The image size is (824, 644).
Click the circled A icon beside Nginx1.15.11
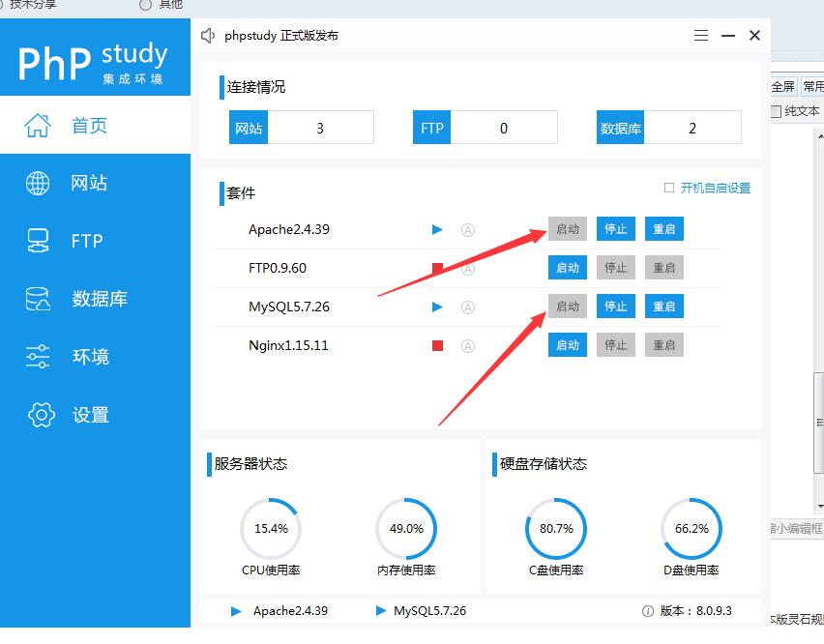coord(468,345)
